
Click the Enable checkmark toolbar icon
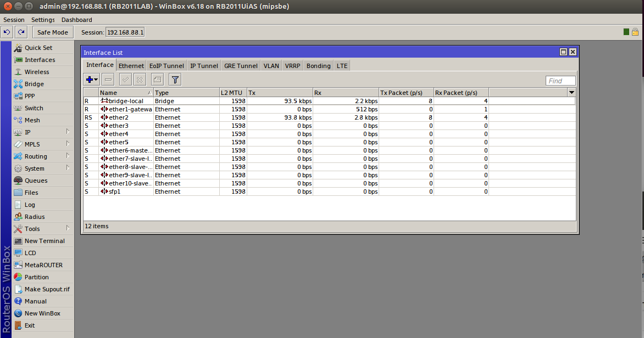(126, 80)
